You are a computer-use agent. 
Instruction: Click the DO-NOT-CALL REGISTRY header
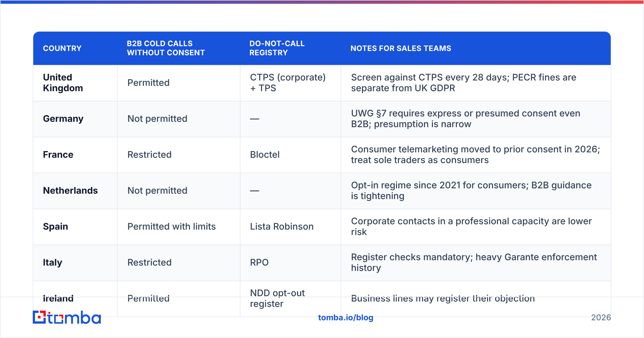277,48
